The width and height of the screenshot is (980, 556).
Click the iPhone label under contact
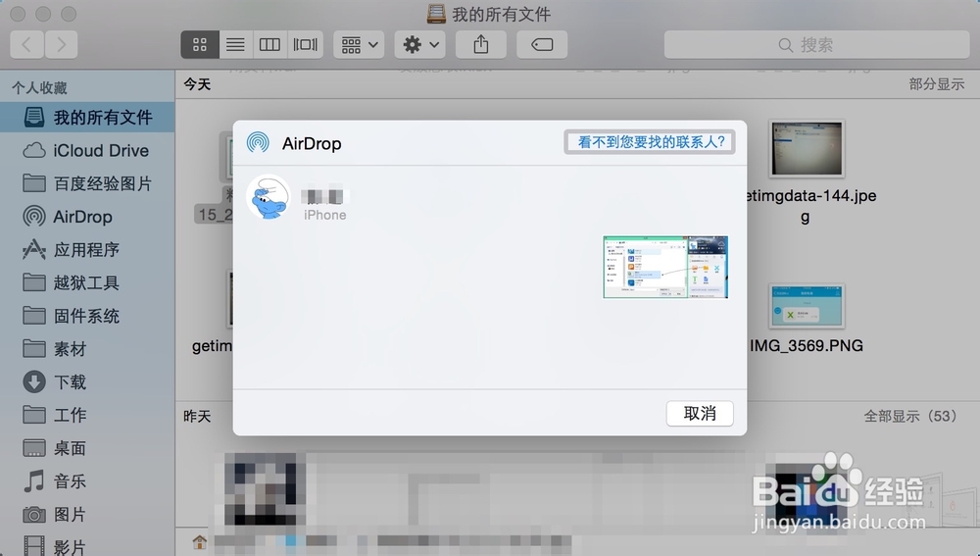(325, 215)
